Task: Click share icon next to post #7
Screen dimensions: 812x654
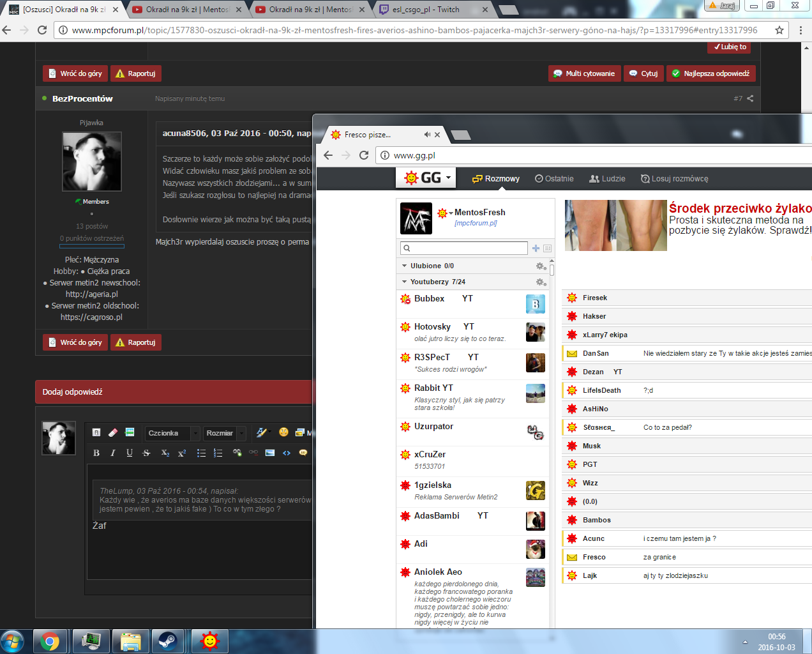Action: (750, 98)
